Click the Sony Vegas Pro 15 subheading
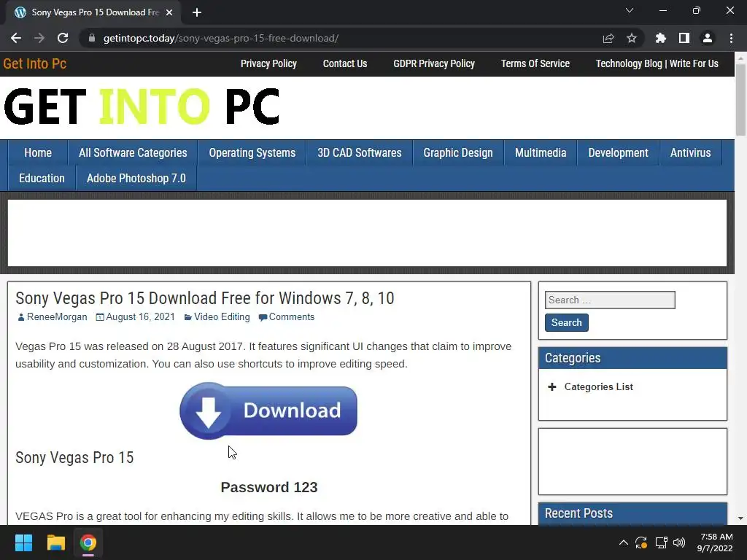 coord(75,458)
